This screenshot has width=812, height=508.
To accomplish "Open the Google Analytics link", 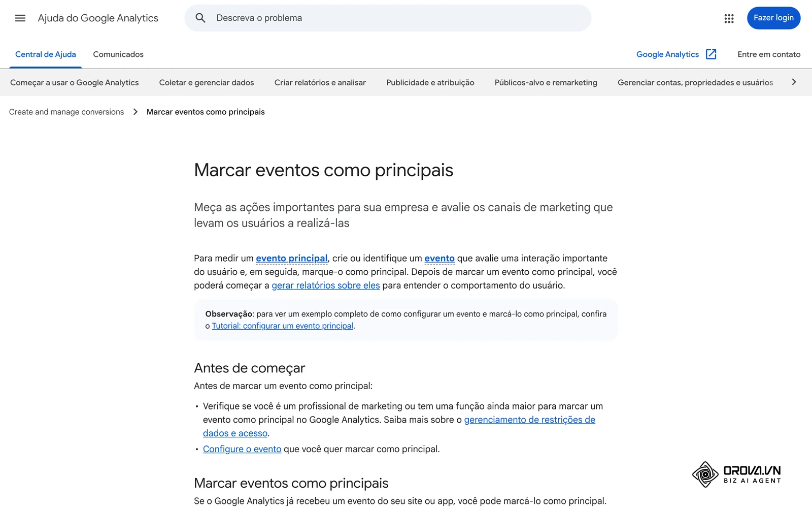I will [667, 54].
